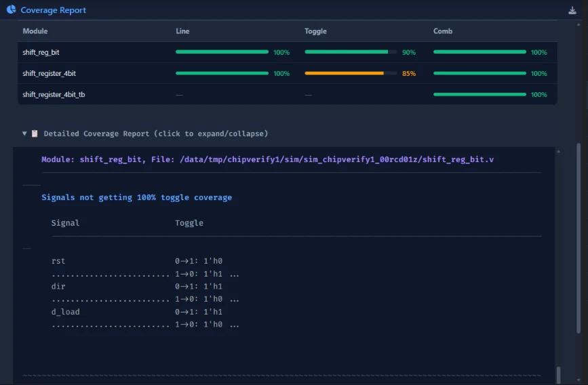Viewport: 588px width, 385px height.
Task: Click the Line column header
Action: [182, 31]
